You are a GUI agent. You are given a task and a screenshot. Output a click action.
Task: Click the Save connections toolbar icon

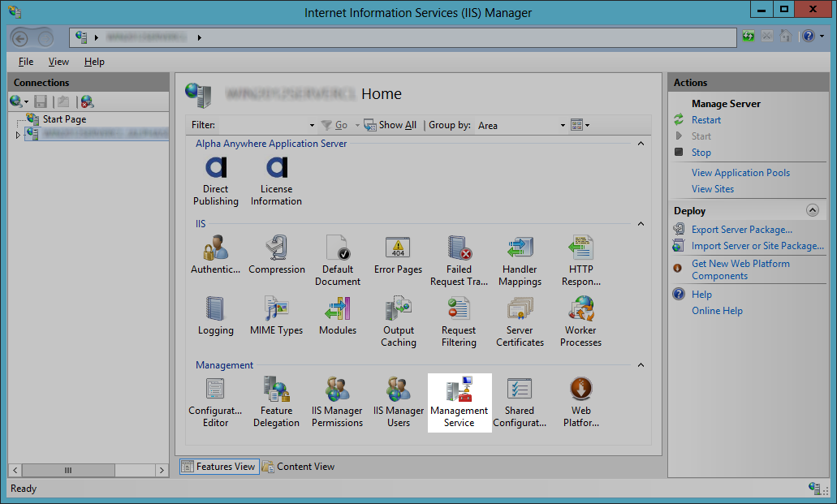click(41, 101)
